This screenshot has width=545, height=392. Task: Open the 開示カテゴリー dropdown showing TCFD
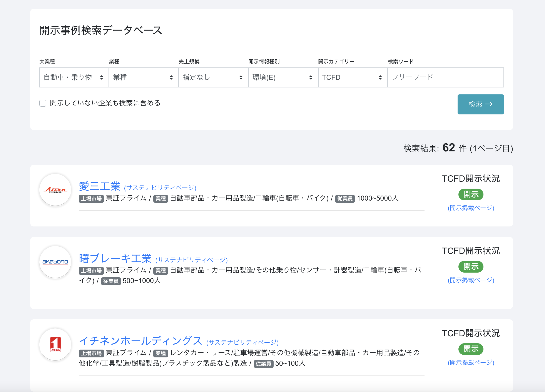(353, 77)
